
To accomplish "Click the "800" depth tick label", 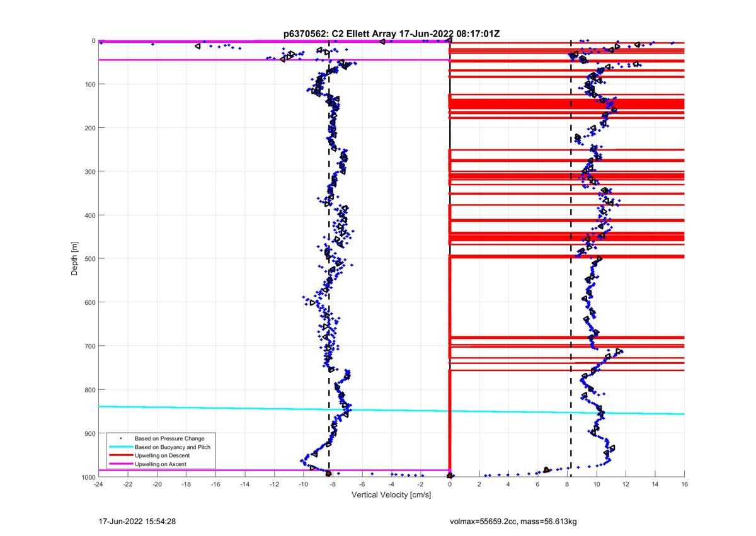I will [x=89, y=390].
